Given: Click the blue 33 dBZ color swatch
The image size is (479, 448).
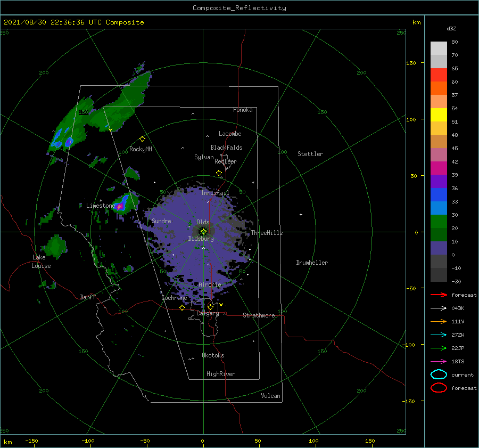Looking at the screenshot, I should [x=439, y=195].
